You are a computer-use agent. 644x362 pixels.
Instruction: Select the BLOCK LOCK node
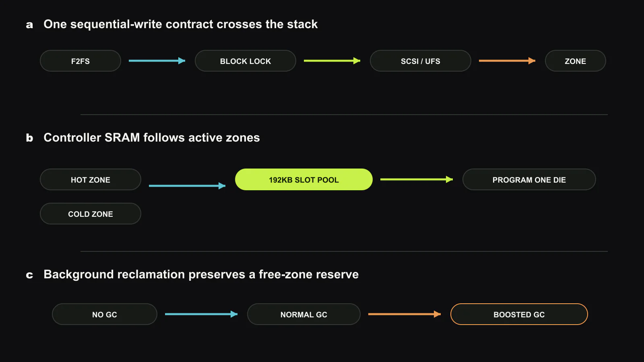[x=246, y=61]
